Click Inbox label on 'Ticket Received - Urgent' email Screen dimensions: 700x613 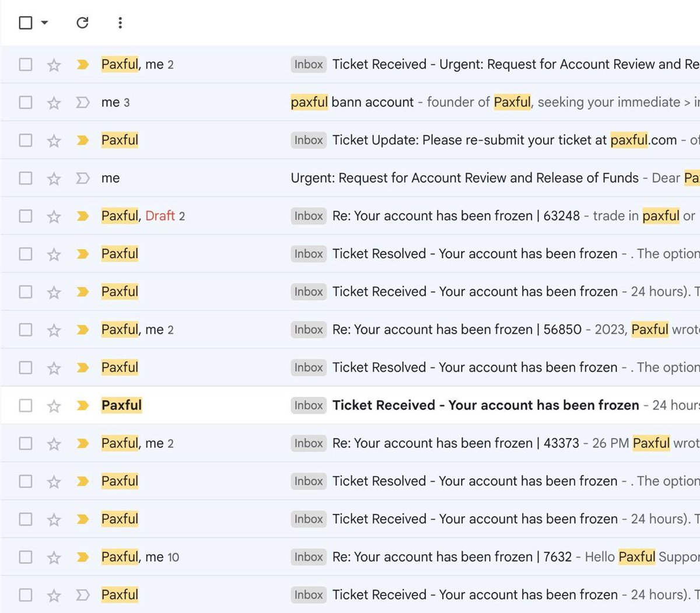309,64
